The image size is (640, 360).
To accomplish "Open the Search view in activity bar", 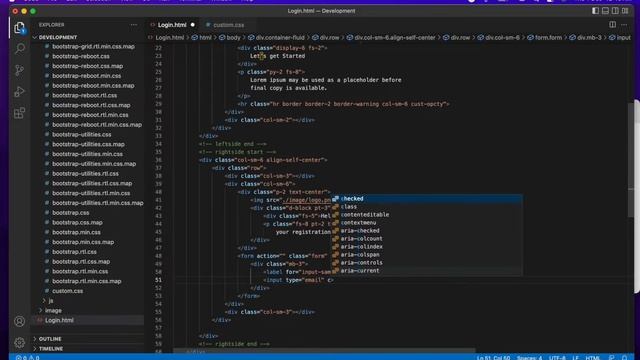I will click(x=19, y=49).
